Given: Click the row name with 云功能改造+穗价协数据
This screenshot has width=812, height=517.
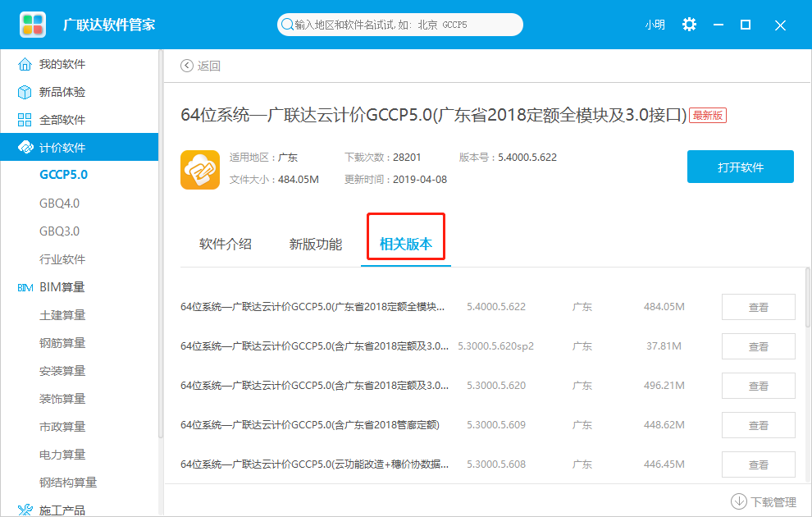Looking at the screenshot, I should click(x=314, y=464).
